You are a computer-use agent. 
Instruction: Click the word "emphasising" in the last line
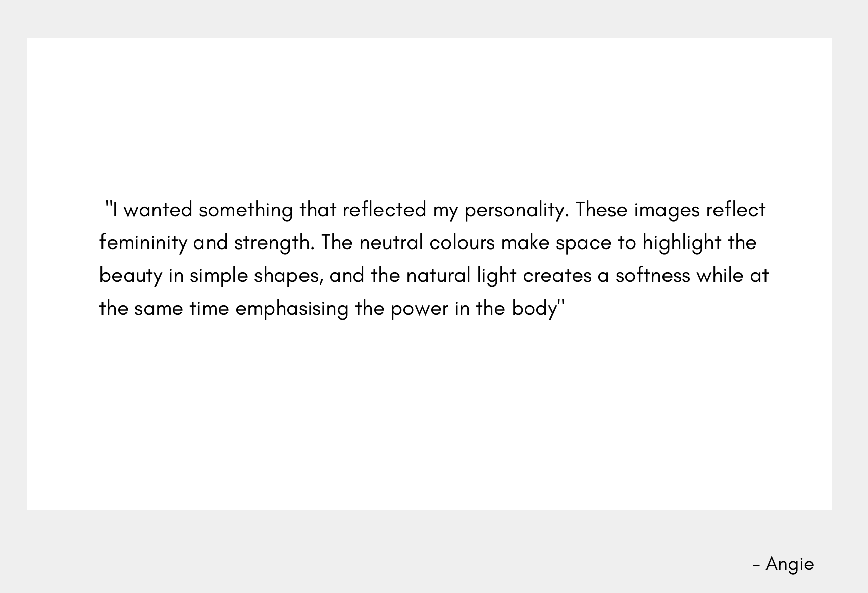(x=292, y=309)
